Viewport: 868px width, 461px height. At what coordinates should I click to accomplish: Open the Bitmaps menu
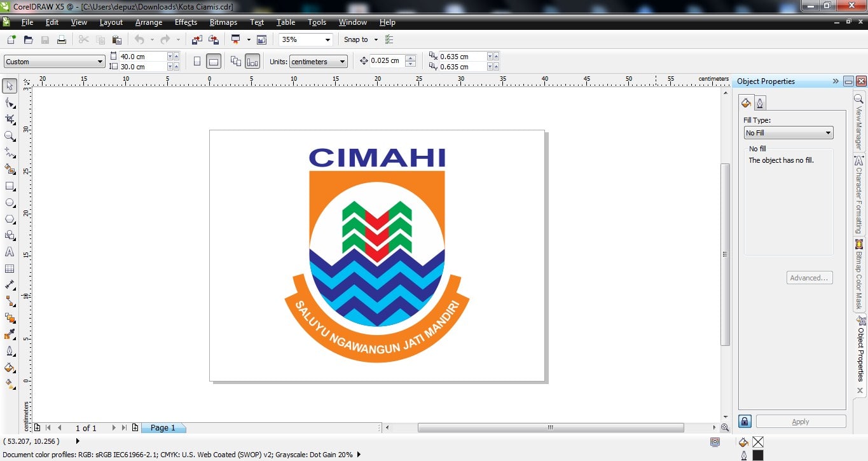coord(223,22)
